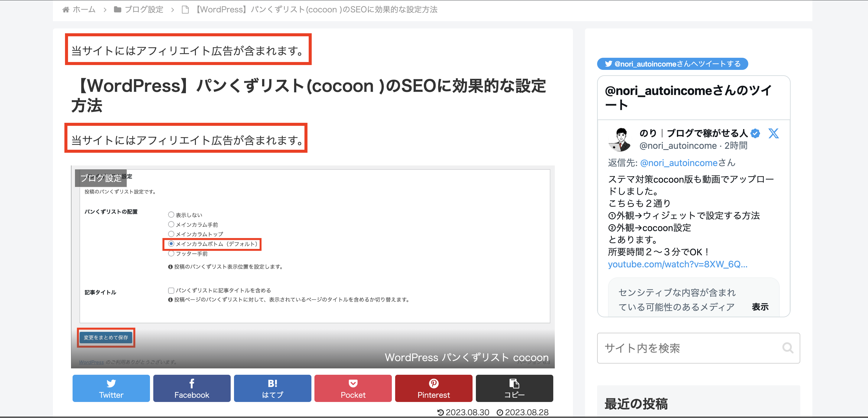Save the article to Pocket

pyautogui.click(x=353, y=388)
